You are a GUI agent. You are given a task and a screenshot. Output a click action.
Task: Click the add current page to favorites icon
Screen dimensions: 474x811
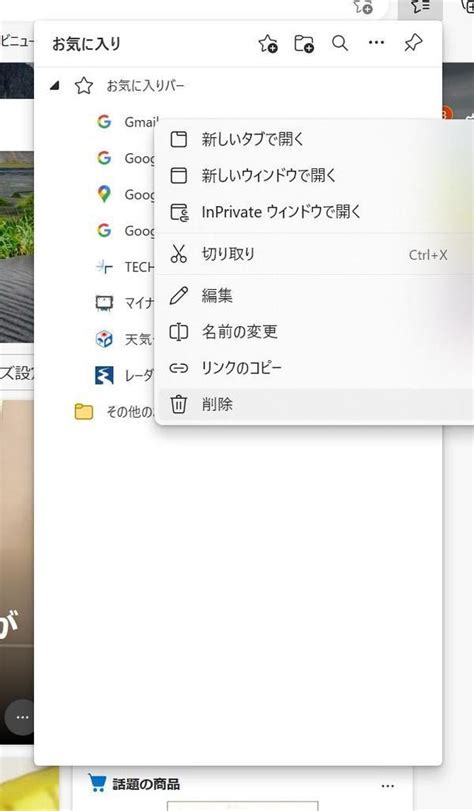[268, 44]
